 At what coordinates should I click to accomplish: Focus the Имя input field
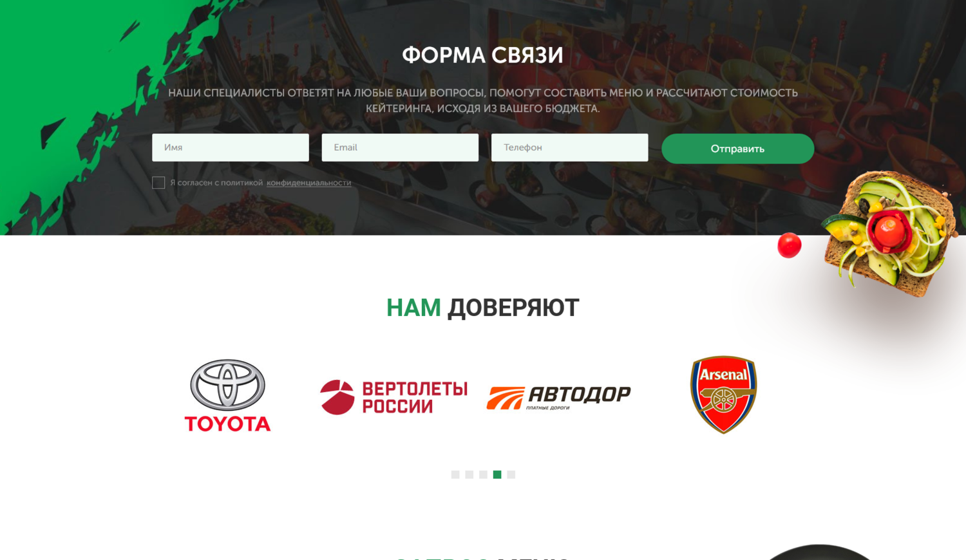pyautogui.click(x=231, y=147)
